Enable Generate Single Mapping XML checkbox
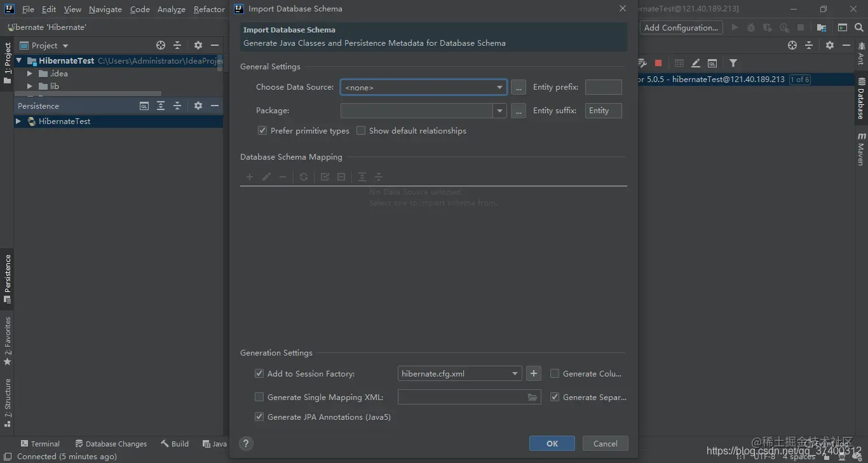The image size is (868, 463). [259, 397]
